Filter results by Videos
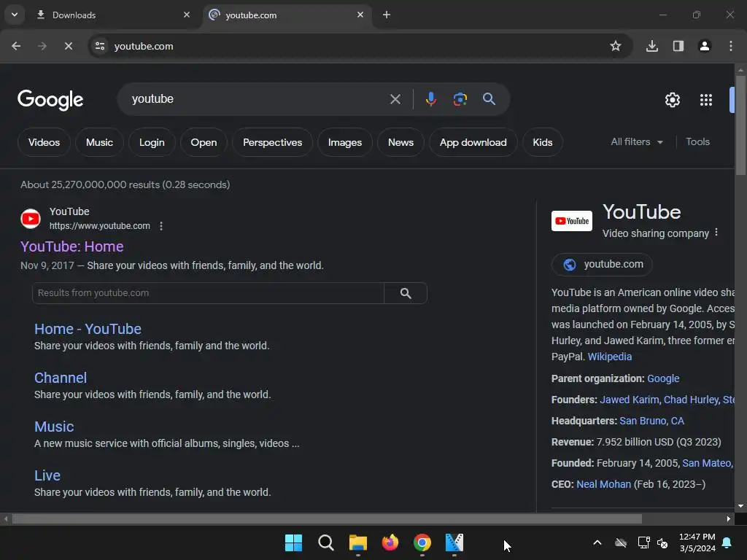This screenshot has height=560, width=747. 44,142
